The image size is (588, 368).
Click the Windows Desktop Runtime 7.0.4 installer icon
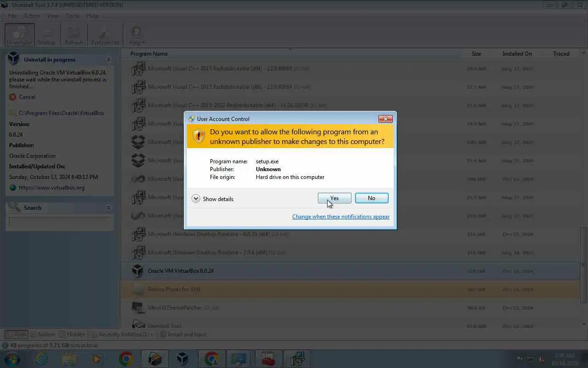point(138,253)
